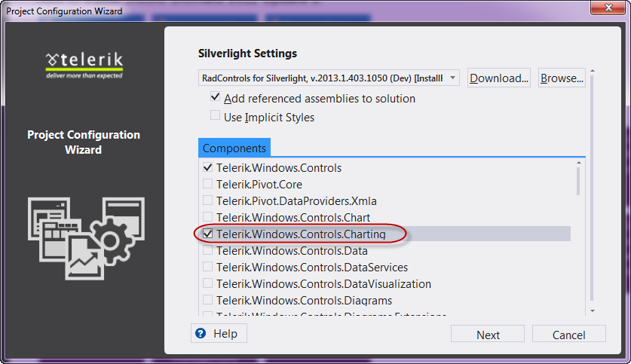Click the Download... button
631x364 pixels.
[x=498, y=78]
